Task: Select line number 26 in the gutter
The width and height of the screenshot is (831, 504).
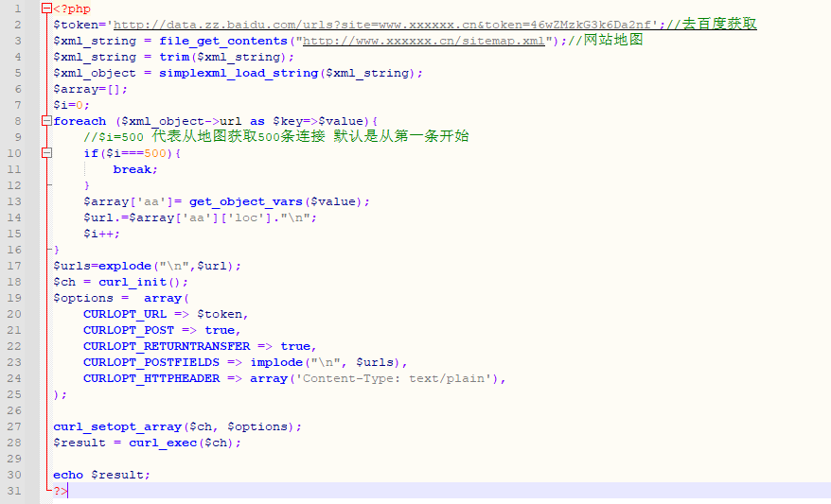Action: [15, 410]
